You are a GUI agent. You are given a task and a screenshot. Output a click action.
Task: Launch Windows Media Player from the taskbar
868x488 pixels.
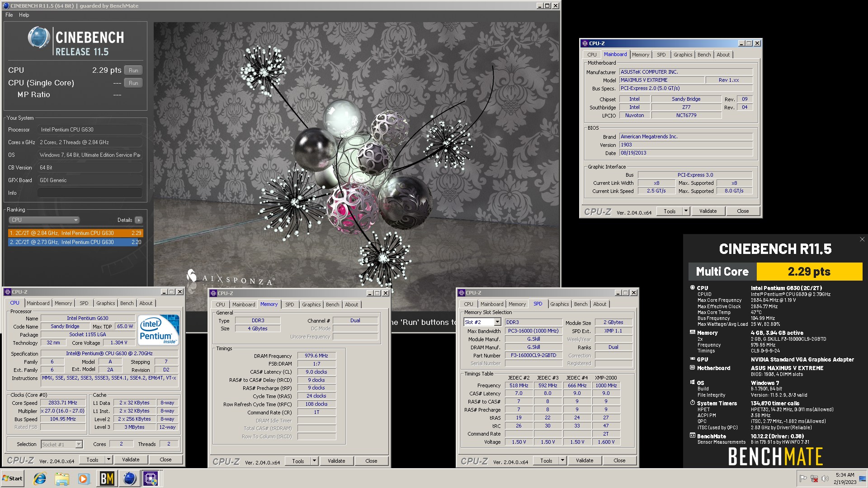coord(84,479)
